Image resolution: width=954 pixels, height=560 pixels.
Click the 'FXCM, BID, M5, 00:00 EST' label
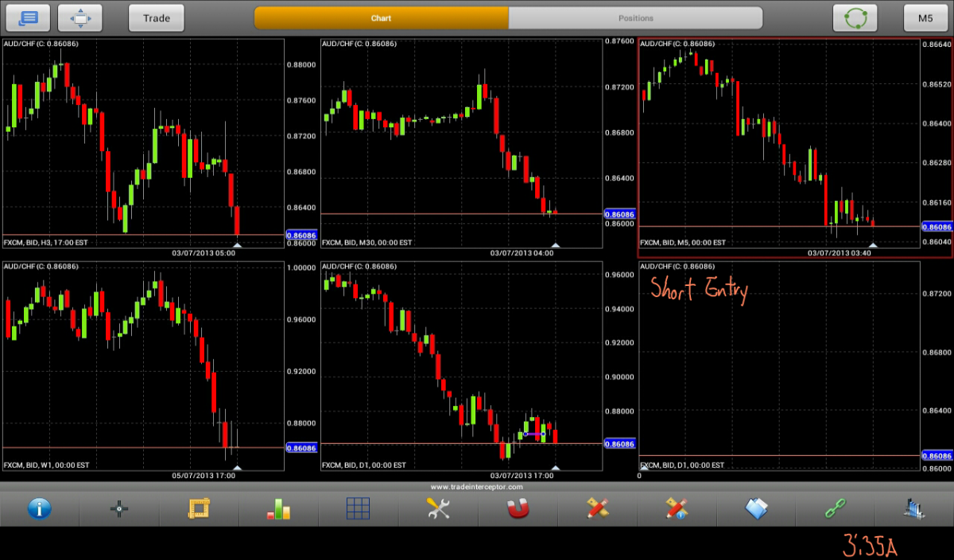coord(683,242)
